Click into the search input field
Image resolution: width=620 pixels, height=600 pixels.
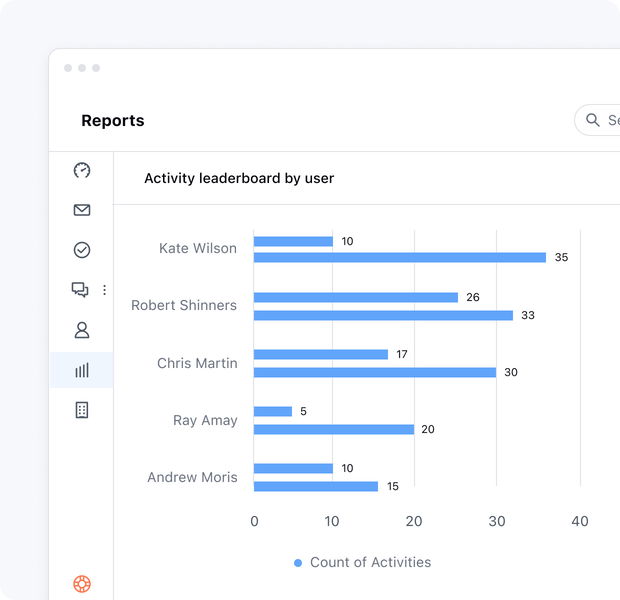(x=612, y=120)
